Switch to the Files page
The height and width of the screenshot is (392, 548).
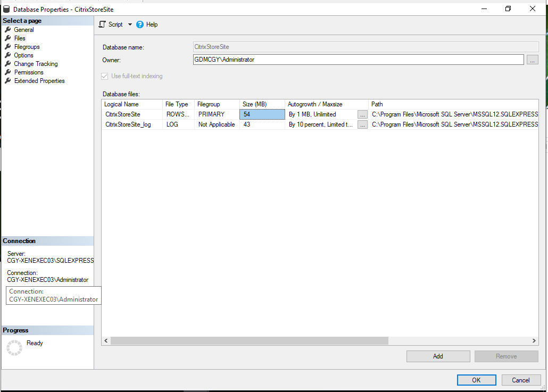coord(20,38)
